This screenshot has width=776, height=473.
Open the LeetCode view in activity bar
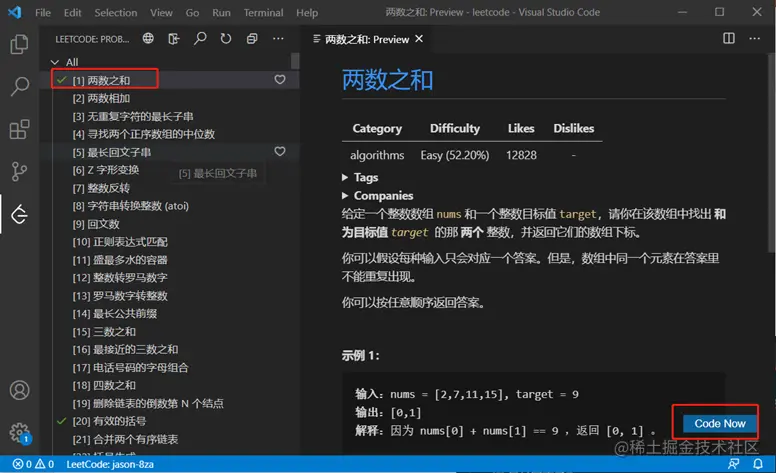pyautogui.click(x=19, y=214)
